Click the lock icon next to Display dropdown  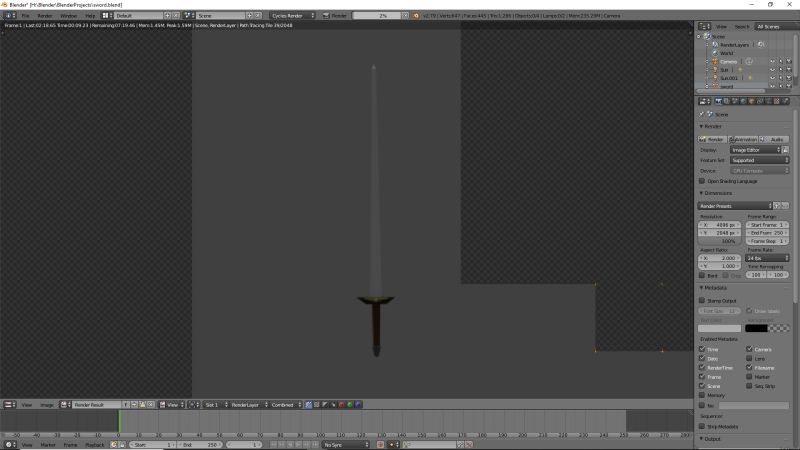coord(785,150)
